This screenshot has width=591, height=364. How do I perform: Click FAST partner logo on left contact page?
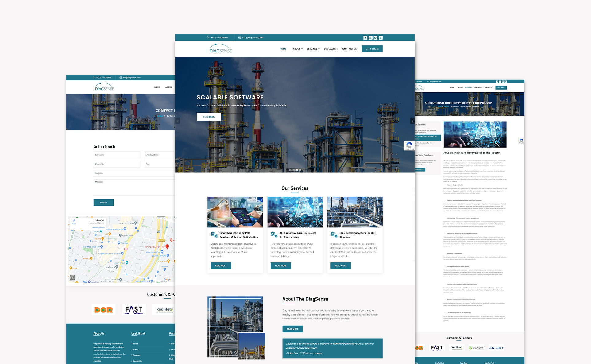[134, 310]
